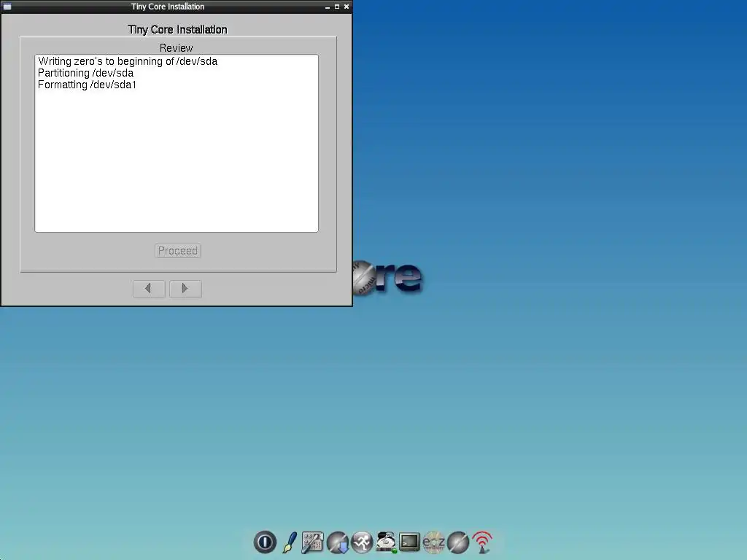Click the Run Program running-man icon
This screenshot has width=747, height=560.
362,542
